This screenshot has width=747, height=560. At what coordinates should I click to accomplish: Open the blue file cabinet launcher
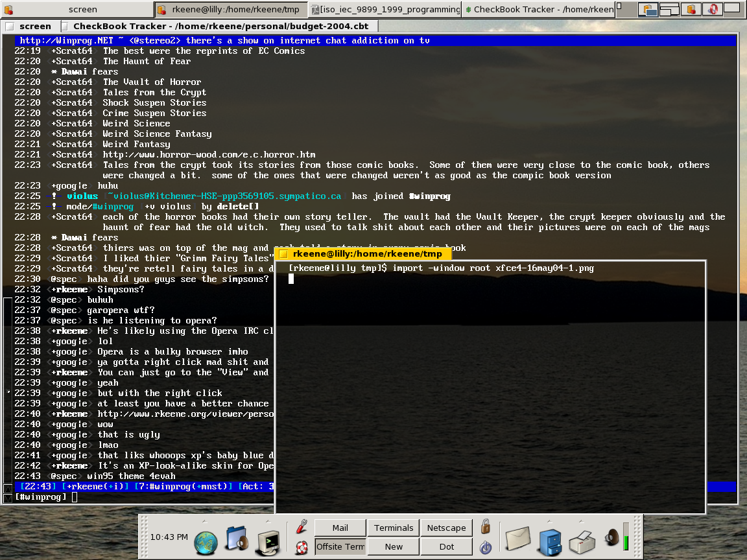(x=551, y=542)
